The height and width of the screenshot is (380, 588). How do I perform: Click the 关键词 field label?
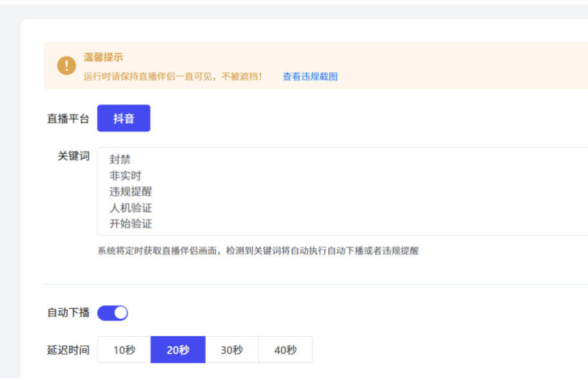tap(73, 156)
